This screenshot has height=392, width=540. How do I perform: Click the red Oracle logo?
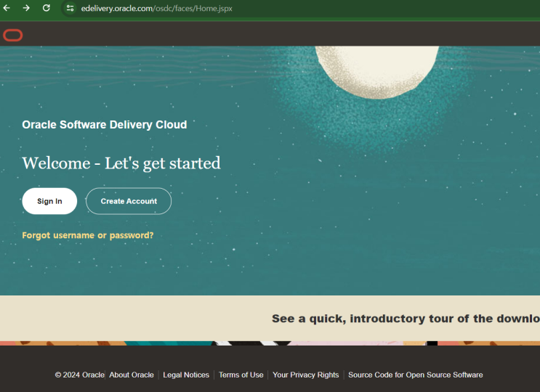(x=13, y=35)
